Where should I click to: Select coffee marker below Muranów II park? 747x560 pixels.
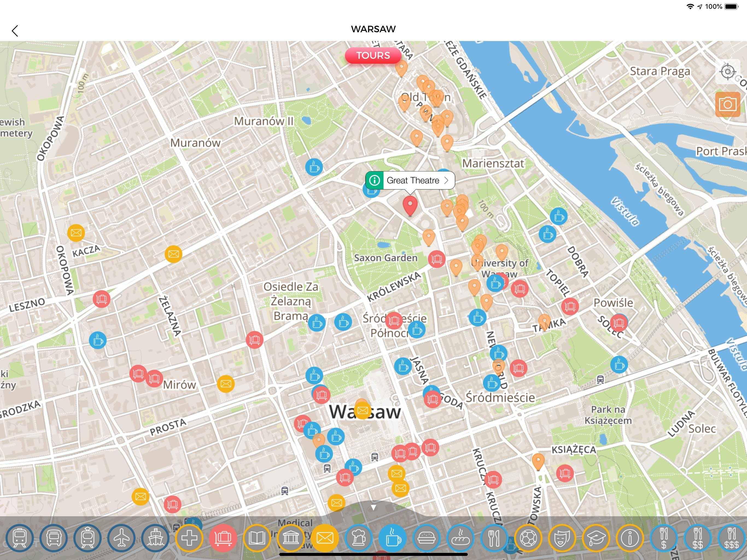coord(314,167)
